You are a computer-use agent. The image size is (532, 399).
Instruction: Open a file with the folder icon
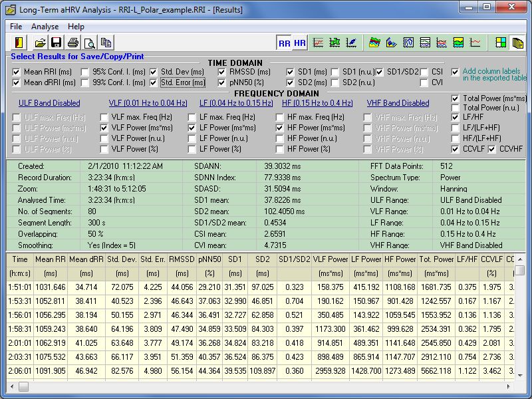tap(41, 43)
